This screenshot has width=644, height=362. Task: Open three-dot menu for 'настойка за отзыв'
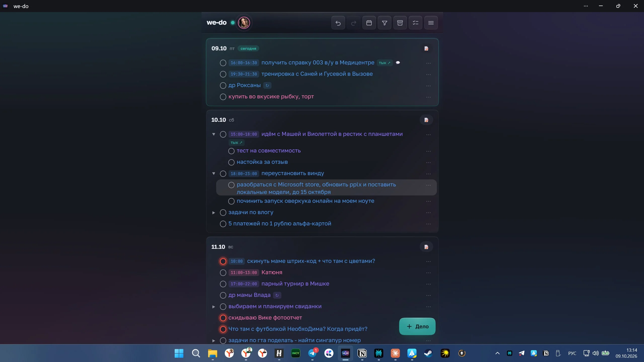[x=428, y=163]
